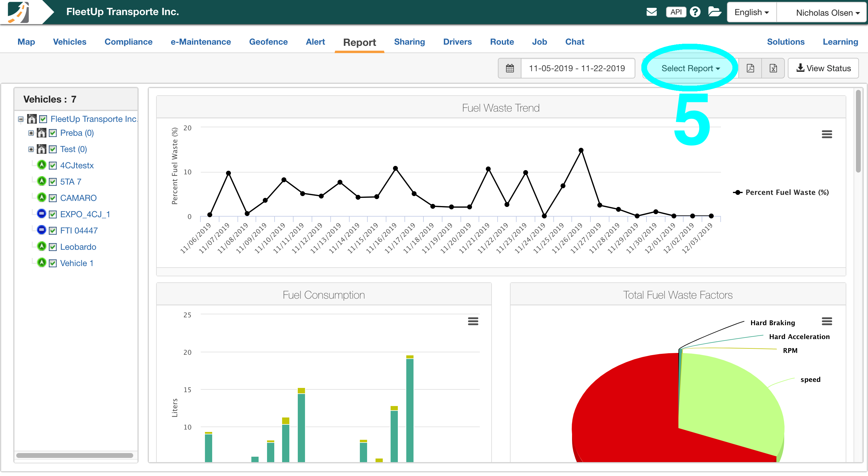Uncheck the Leobardo checkbox
The image size is (868, 476).
click(x=52, y=247)
